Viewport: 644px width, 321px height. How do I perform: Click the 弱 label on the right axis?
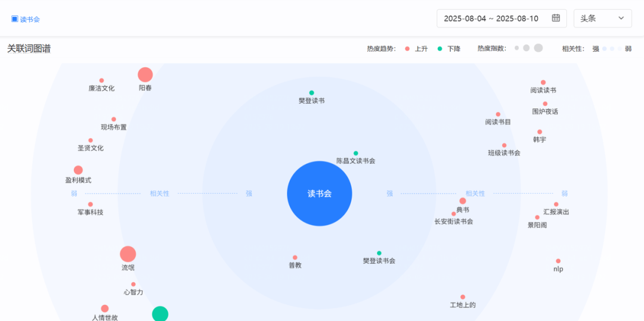pyautogui.click(x=565, y=194)
